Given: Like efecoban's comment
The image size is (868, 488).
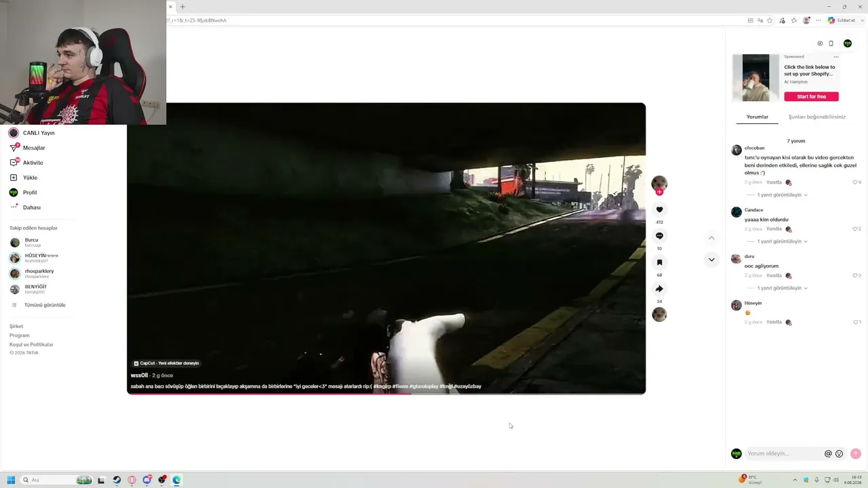Looking at the screenshot, I should click(x=855, y=182).
